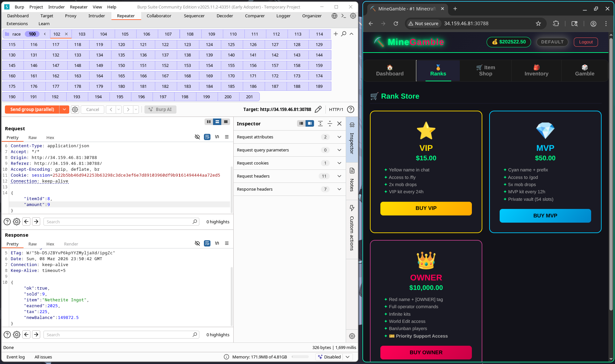Open history back dropdown arrow
Viewport: 615px width, 364px height.
click(119, 109)
